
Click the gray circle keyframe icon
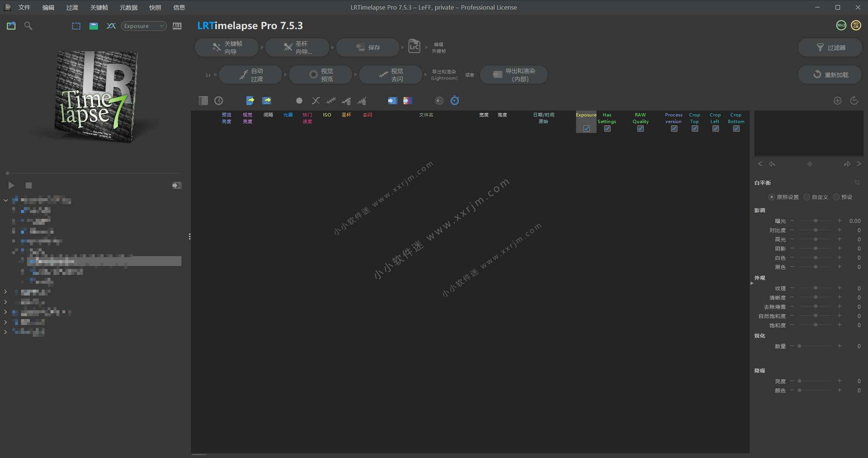[x=299, y=101]
